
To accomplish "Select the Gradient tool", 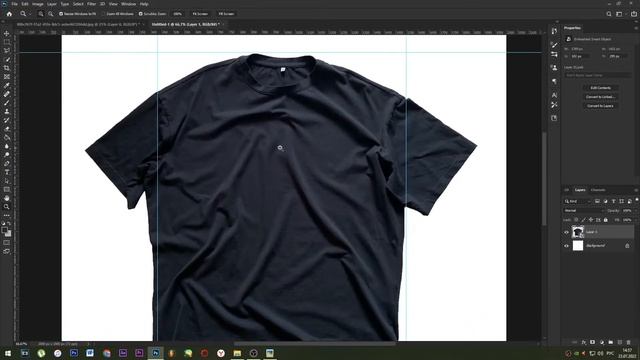I will pyautogui.click(x=7, y=137).
